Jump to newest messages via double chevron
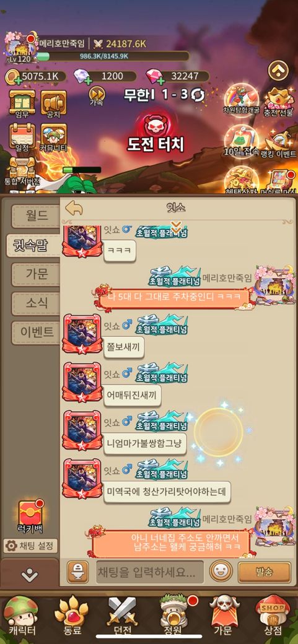Screen dimensions: 298x644 click(176, 226)
